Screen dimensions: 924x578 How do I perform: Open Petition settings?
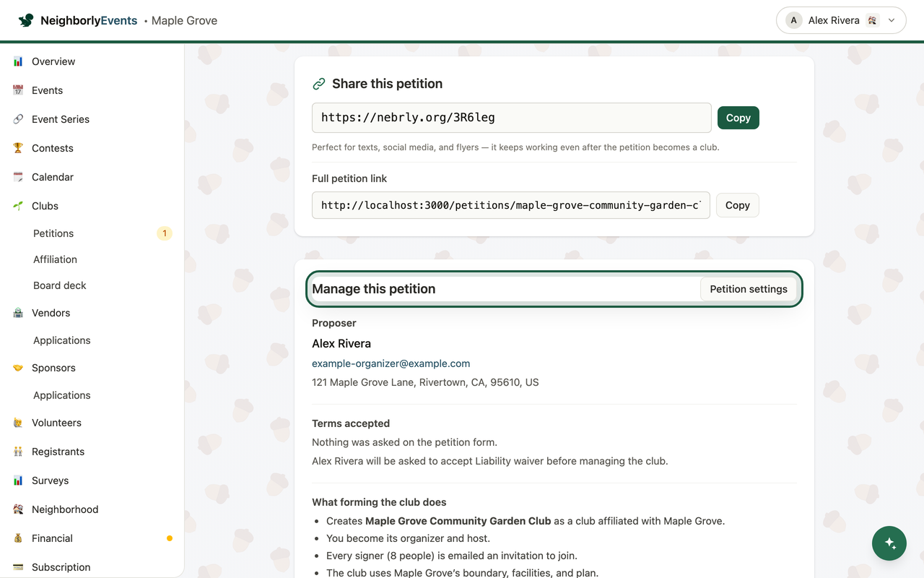[749, 289]
